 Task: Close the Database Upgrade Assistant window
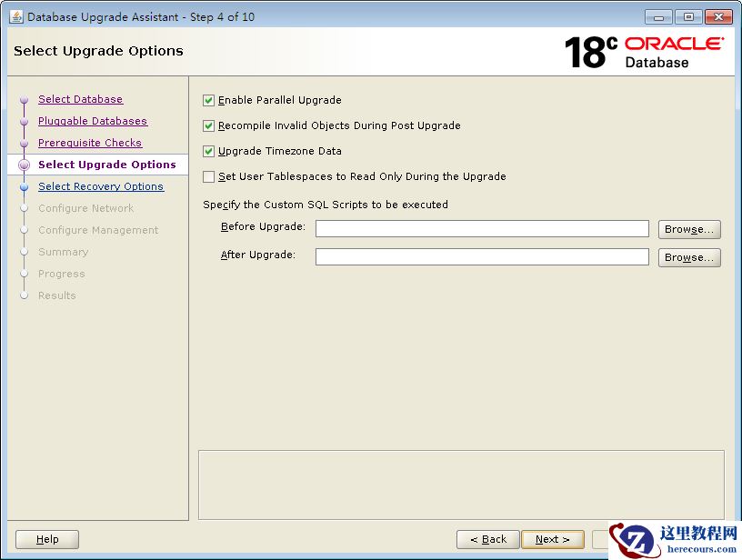(x=718, y=17)
